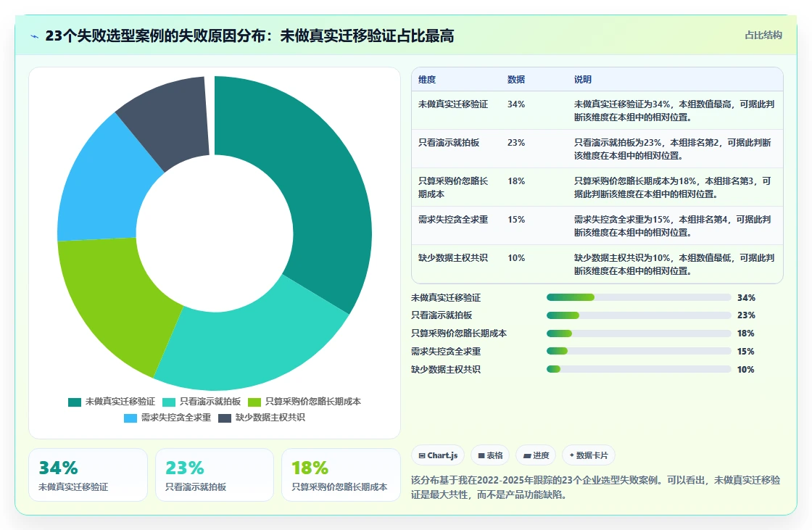Click the 23% value in table

tap(516, 143)
